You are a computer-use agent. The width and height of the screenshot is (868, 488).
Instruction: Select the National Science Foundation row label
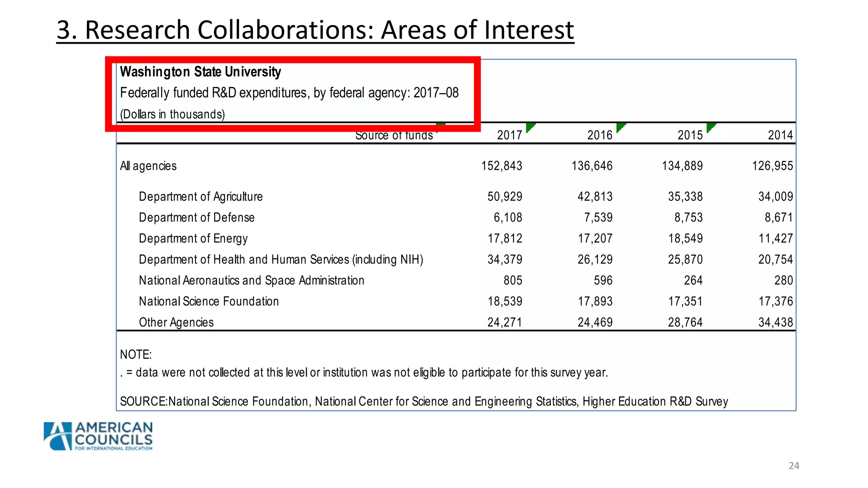coord(209,301)
